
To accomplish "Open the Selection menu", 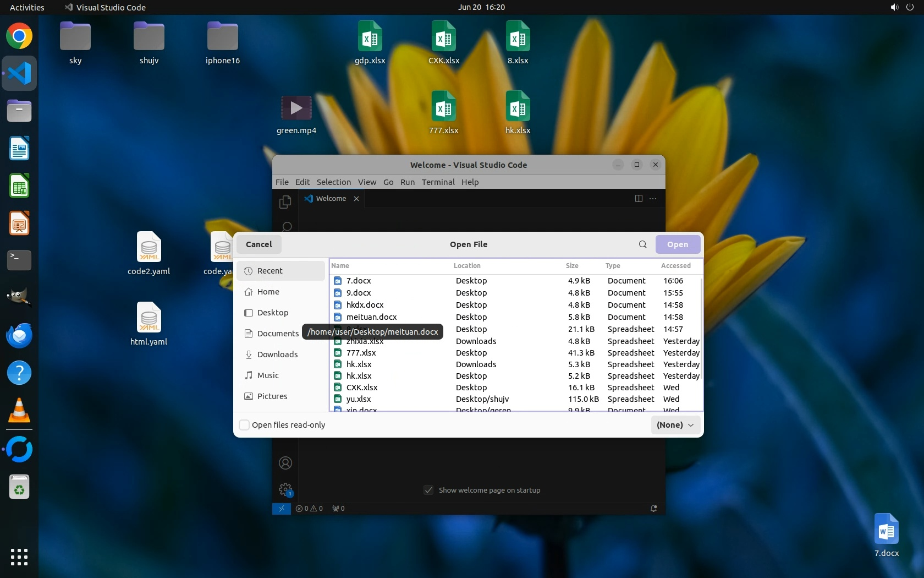I will click(x=333, y=182).
